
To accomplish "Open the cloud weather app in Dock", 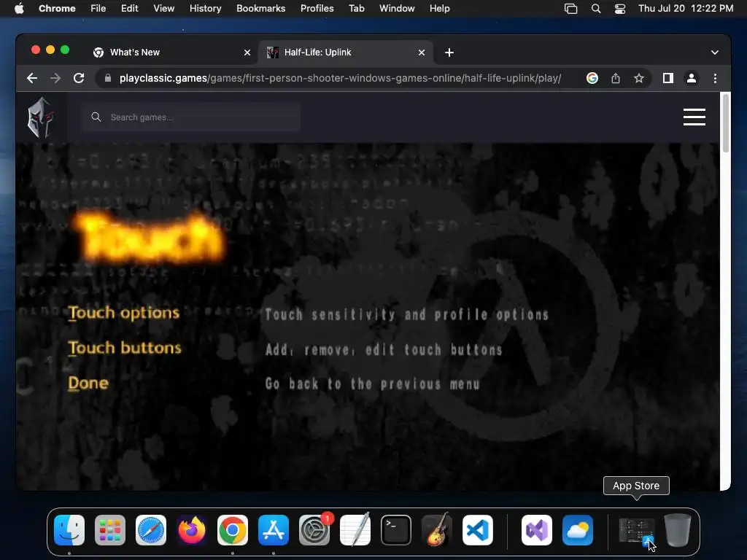I will 578,530.
